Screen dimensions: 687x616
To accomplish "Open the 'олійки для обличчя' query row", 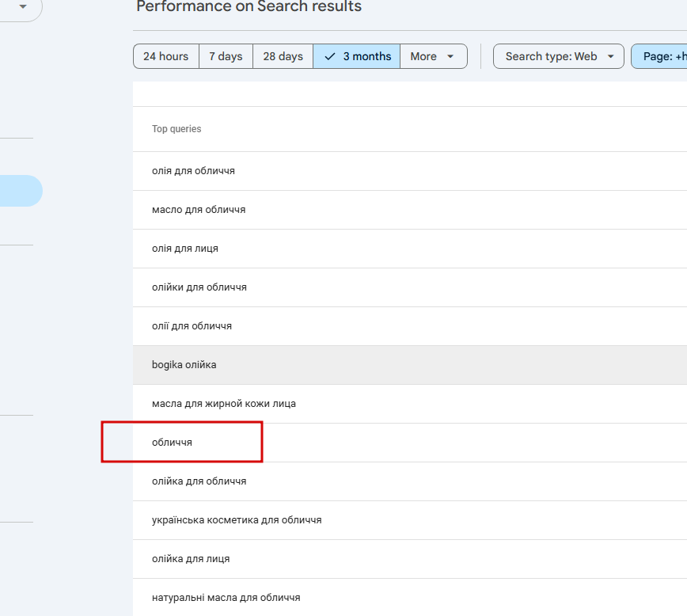I will [199, 287].
